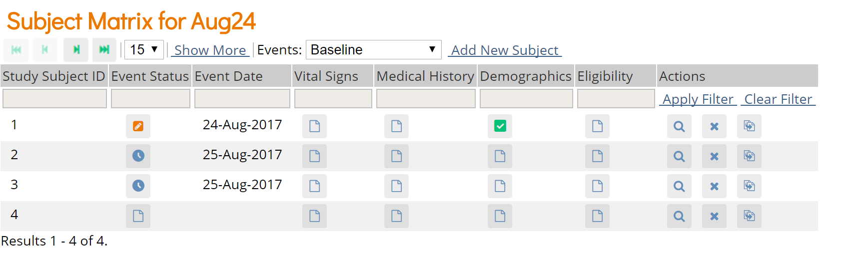The width and height of the screenshot is (868, 259).
Task: Open the Vital Signs form for subject 1
Action: (314, 126)
